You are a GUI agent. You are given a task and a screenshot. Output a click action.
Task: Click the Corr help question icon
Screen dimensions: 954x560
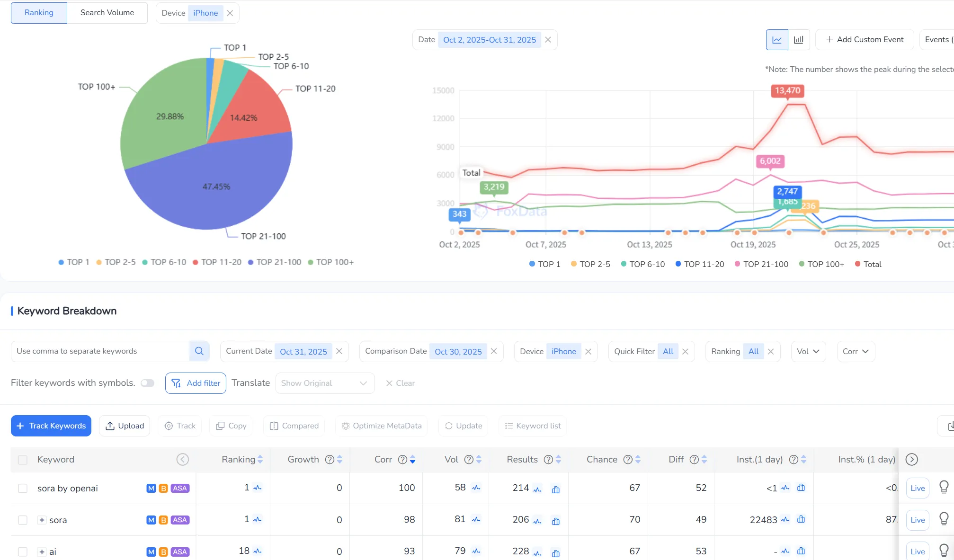[x=402, y=460]
